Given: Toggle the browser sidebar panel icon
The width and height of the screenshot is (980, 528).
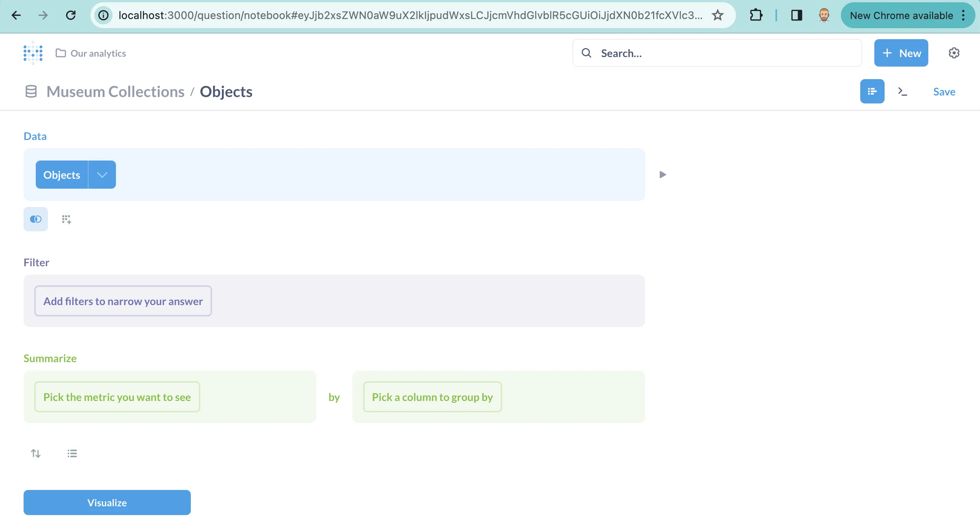Looking at the screenshot, I should click(797, 15).
